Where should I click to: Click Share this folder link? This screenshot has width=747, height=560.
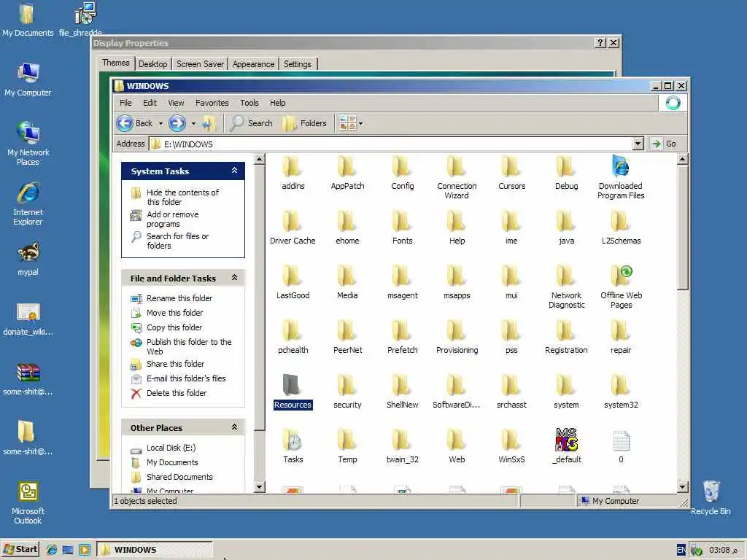click(175, 364)
